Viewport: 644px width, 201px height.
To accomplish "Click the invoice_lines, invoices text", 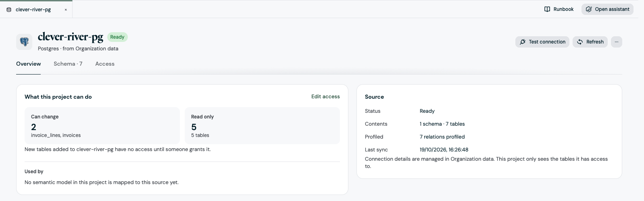I will (56, 135).
